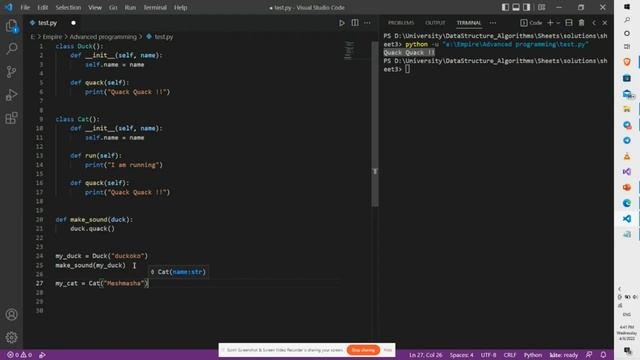The height and width of the screenshot is (360, 640).
Task: Open the Help menu
Action: (180, 7)
